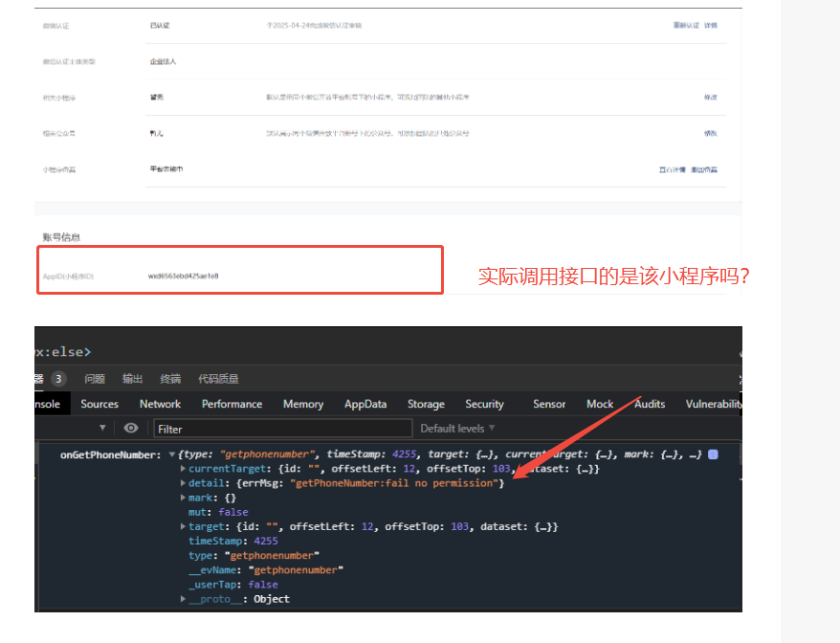Click the '_userTap: false' property line
Image resolution: width=840 pixels, height=643 pixels.
tap(233, 585)
